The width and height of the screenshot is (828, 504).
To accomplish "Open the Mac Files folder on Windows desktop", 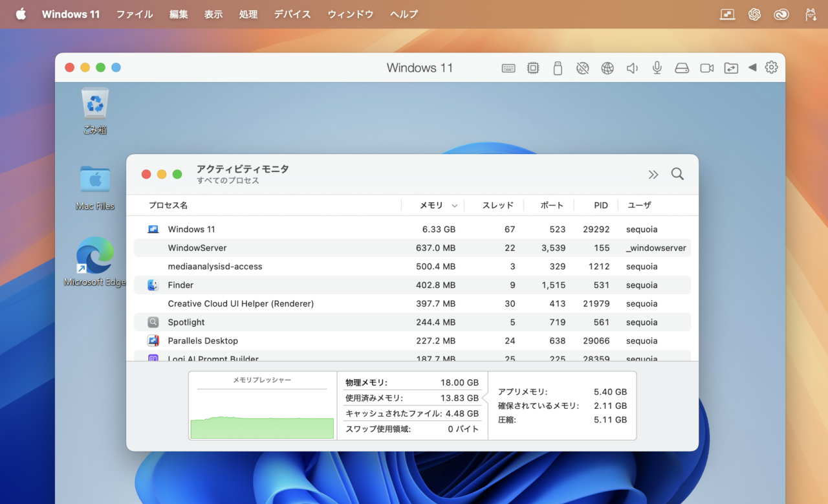I will (x=95, y=188).
